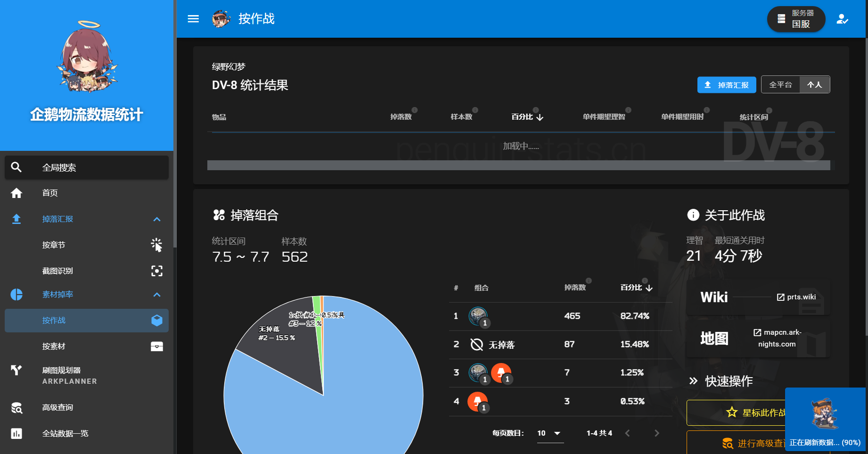Open the hamburger navigation menu

pos(193,19)
